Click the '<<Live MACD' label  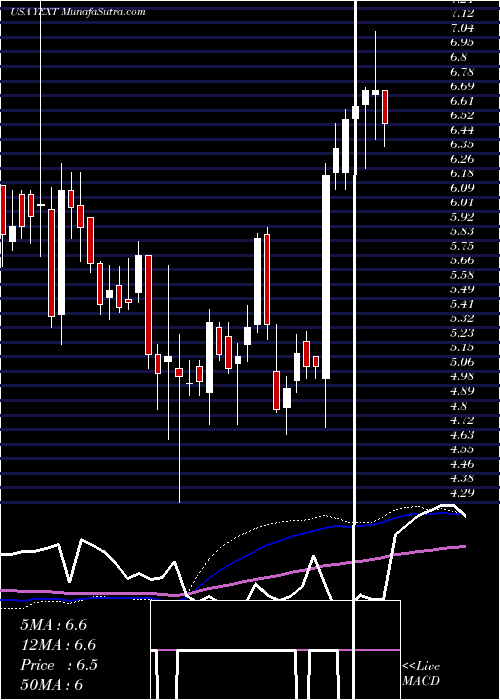pyautogui.click(x=421, y=674)
